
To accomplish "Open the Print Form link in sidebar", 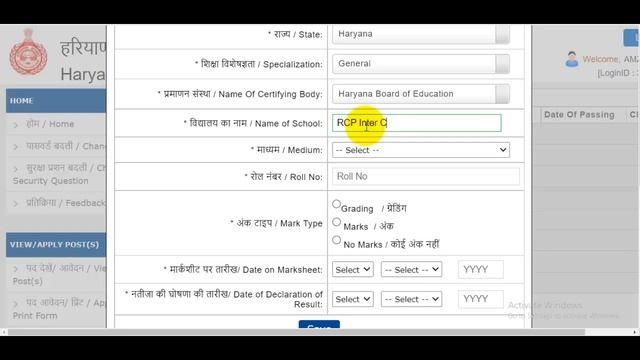I will pyautogui.click(x=59, y=309).
